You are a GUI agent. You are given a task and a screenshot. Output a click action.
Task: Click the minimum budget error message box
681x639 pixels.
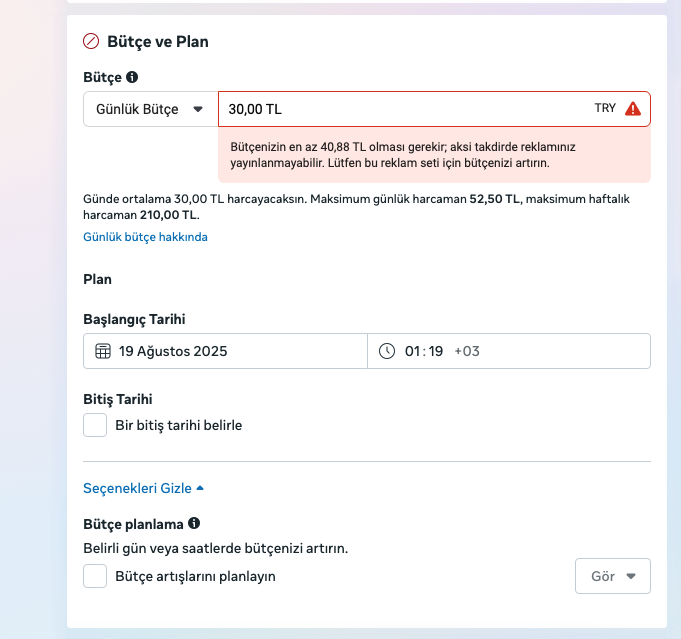[x=434, y=154]
